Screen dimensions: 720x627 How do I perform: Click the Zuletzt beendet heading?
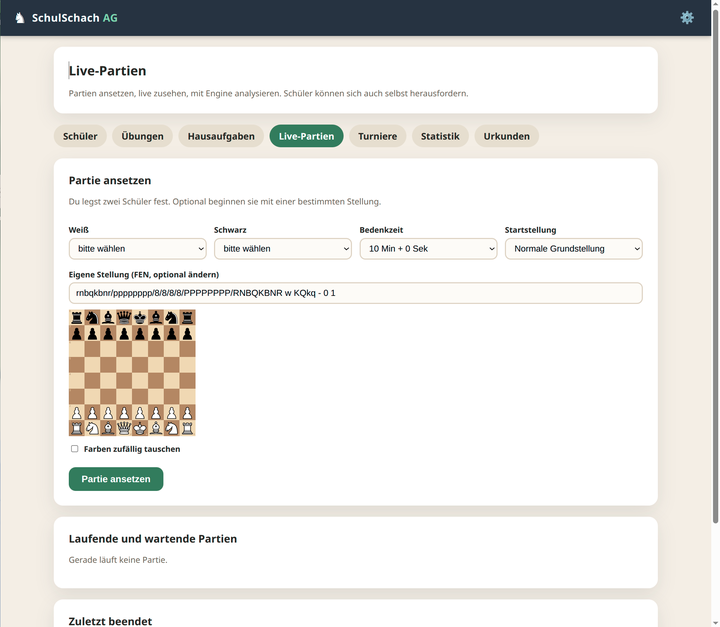(110, 621)
